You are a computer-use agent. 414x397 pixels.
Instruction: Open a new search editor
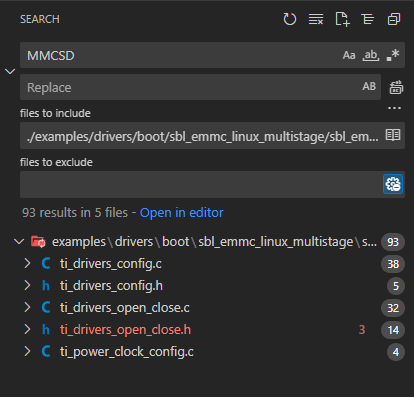342,19
